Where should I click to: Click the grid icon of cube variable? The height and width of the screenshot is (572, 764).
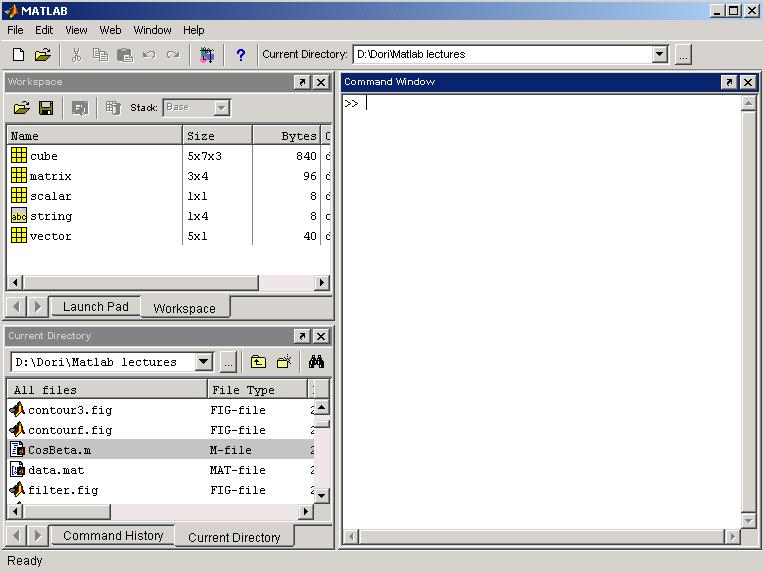(x=19, y=155)
